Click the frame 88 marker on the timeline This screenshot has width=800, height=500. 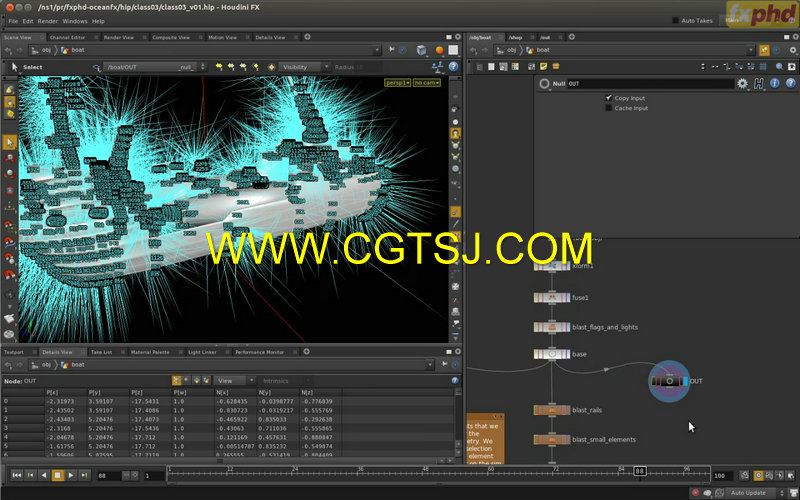[x=640, y=471]
